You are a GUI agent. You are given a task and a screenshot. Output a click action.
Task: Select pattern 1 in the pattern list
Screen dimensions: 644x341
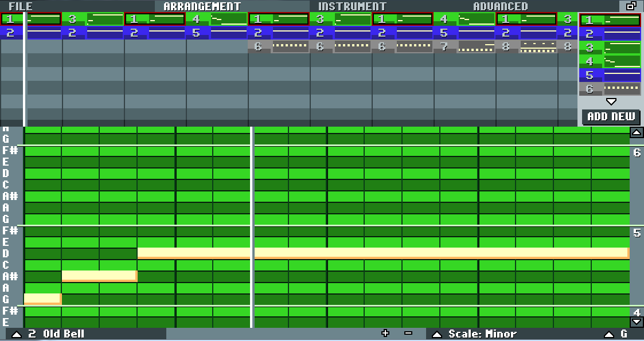(x=610, y=19)
